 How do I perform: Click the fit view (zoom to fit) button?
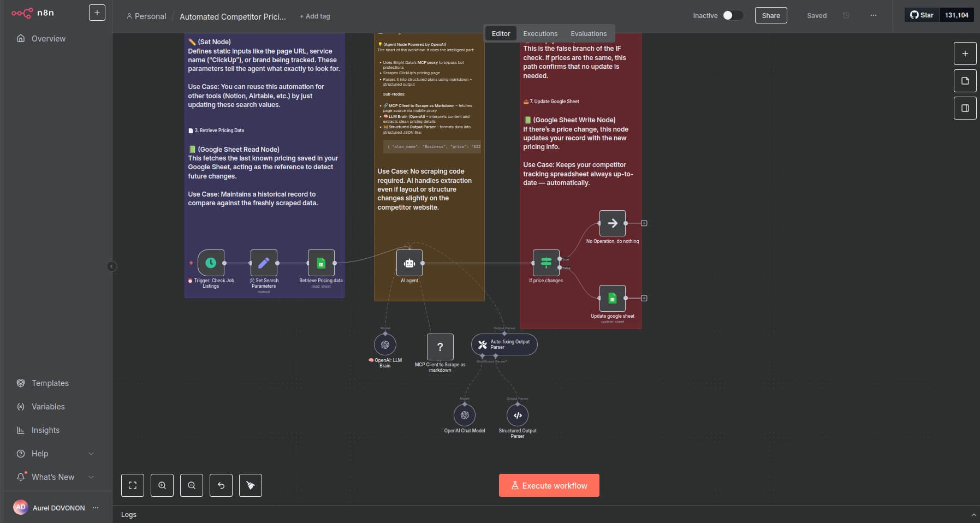133,485
